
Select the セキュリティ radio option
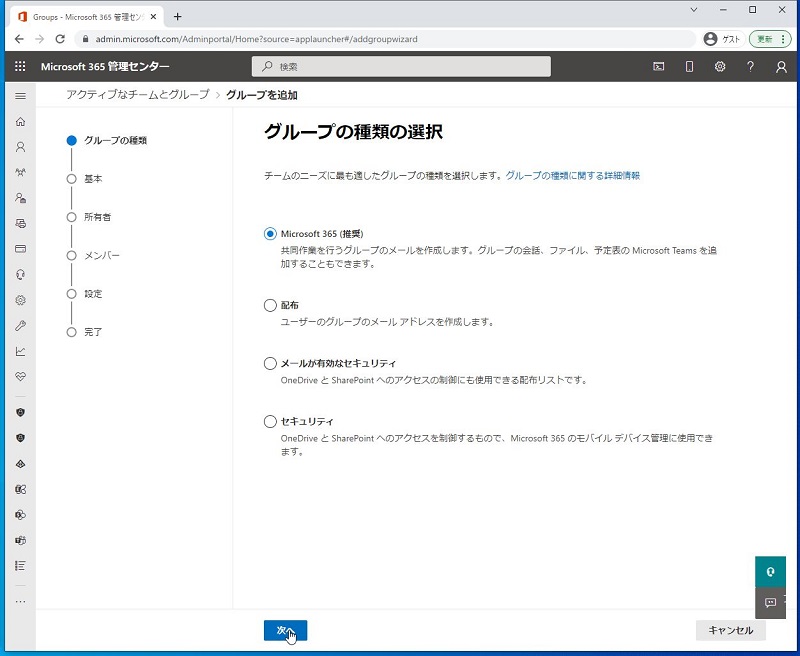pos(270,421)
